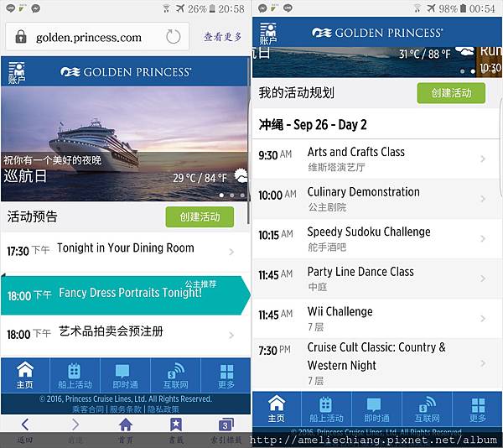The image size is (503, 448).
Task: Select Speedy Sudoku Challenge title
Action: pyautogui.click(x=369, y=232)
